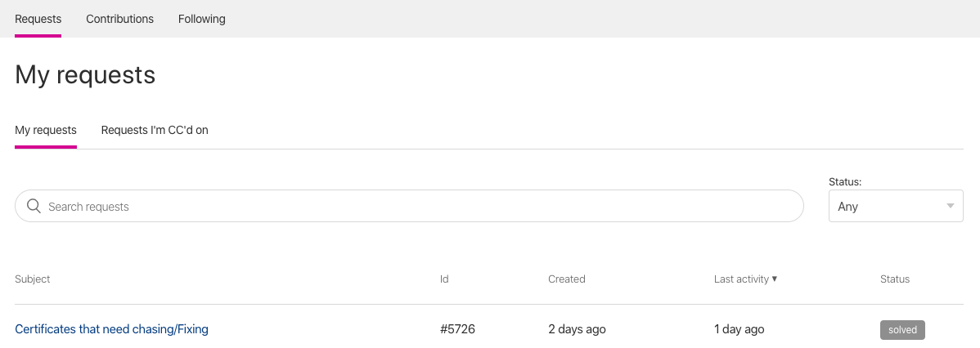Viewport: 980px width, 348px height.
Task: Open the Status filter dropdown
Action: [895, 207]
